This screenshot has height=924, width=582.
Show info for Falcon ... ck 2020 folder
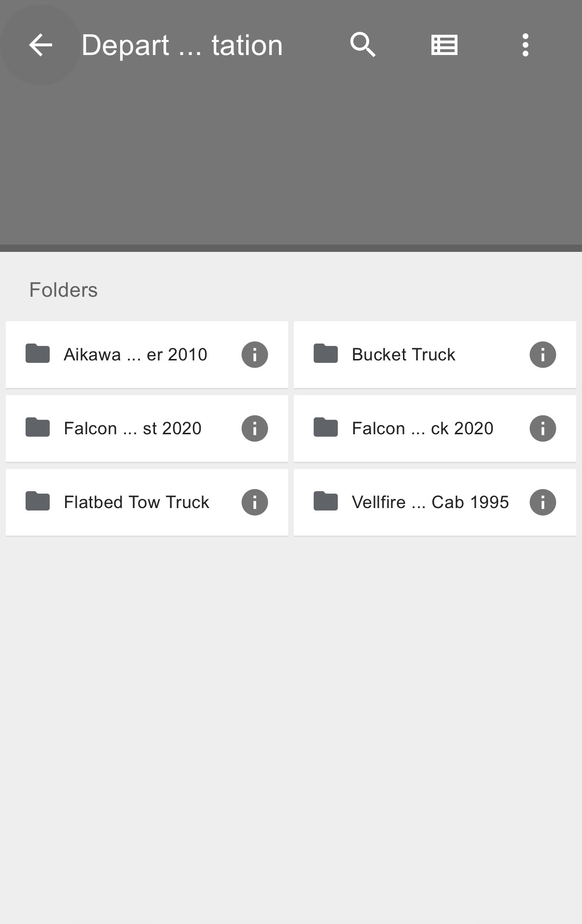tap(543, 428)
